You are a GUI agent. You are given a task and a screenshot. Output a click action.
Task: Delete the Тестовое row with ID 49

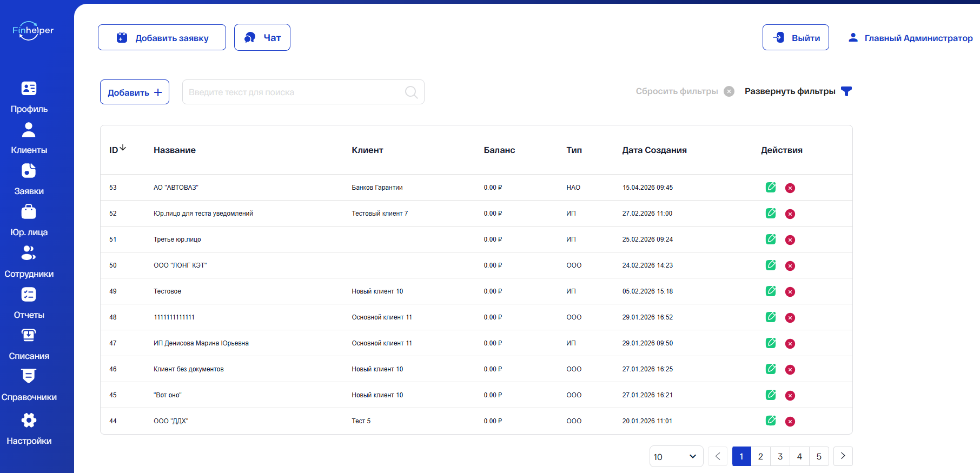tap(790, 292)
